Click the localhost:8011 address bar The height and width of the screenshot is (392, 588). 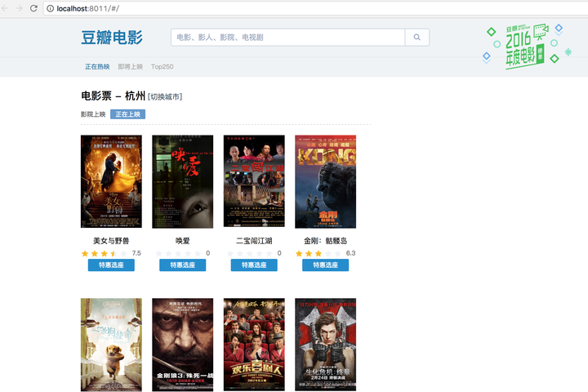point(315,8)
